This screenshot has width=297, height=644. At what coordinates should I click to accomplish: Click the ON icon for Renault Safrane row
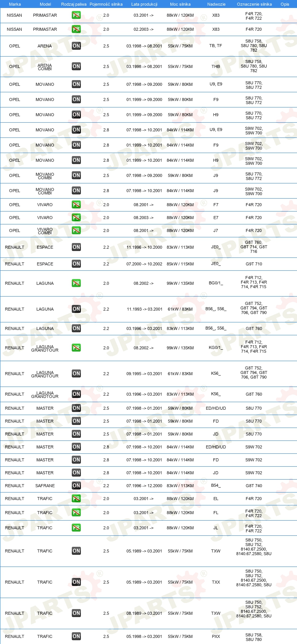coord(76,486)
